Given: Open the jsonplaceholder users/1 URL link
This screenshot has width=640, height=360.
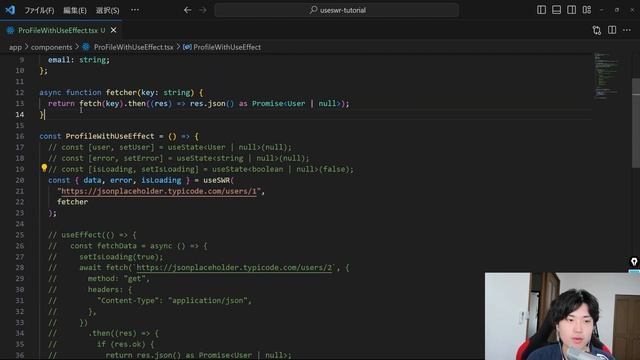Looking at the screenshot, I should (158, 191).
